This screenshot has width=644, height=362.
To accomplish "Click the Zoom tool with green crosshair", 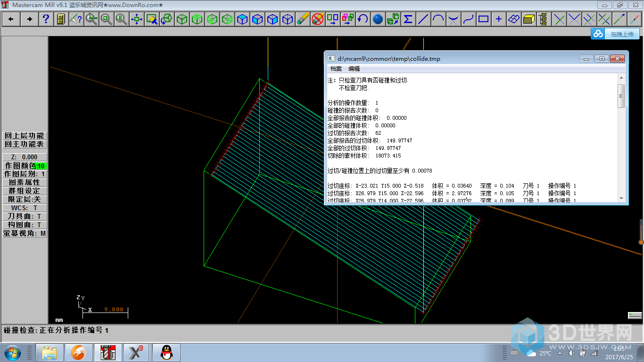I will click(x=91, y=19).
